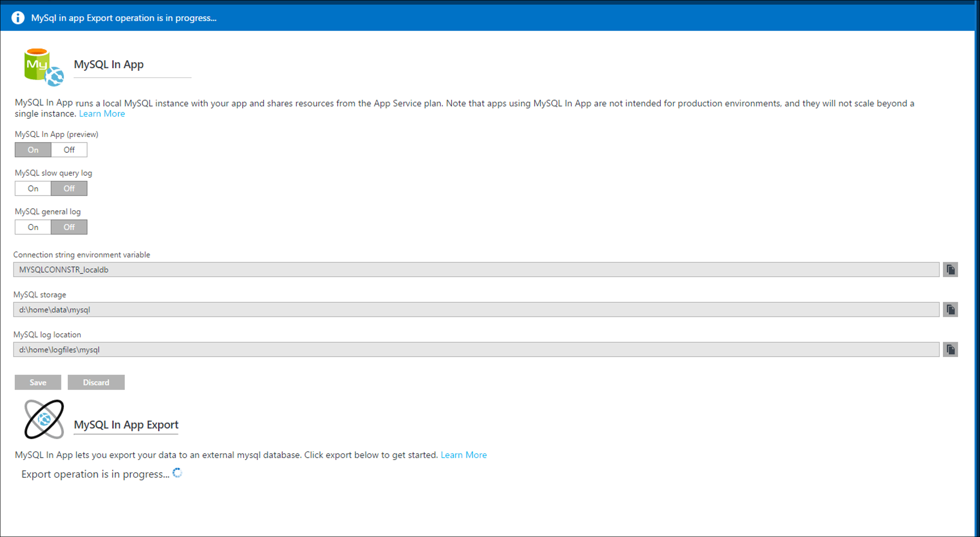Open Learn More link under MySQL In App

click(102, 114)
